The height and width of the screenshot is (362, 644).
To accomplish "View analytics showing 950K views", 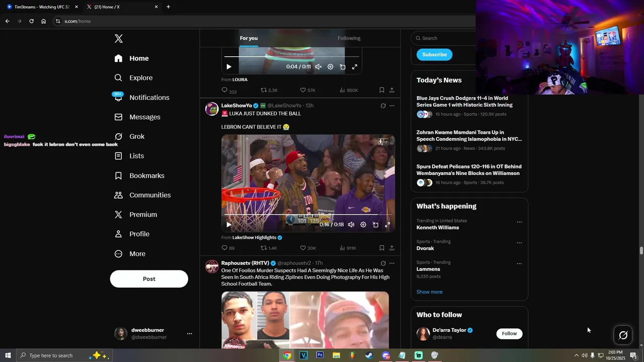I will (349, 90).
